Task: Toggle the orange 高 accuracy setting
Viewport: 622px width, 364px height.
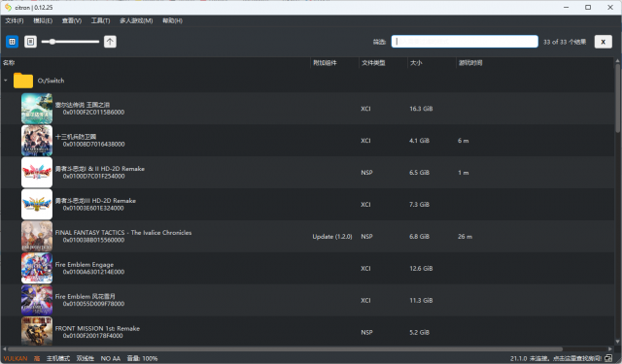Action: [37, 358]
